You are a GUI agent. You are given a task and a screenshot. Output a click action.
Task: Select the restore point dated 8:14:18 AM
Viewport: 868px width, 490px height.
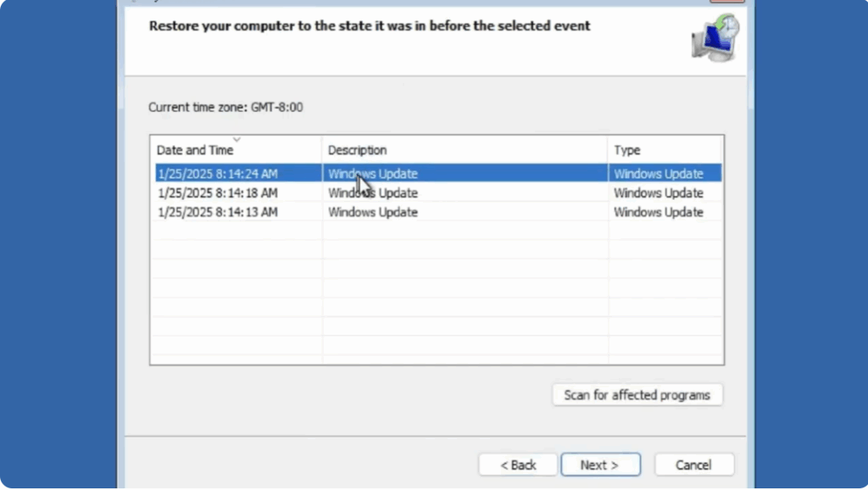[217, 193]
